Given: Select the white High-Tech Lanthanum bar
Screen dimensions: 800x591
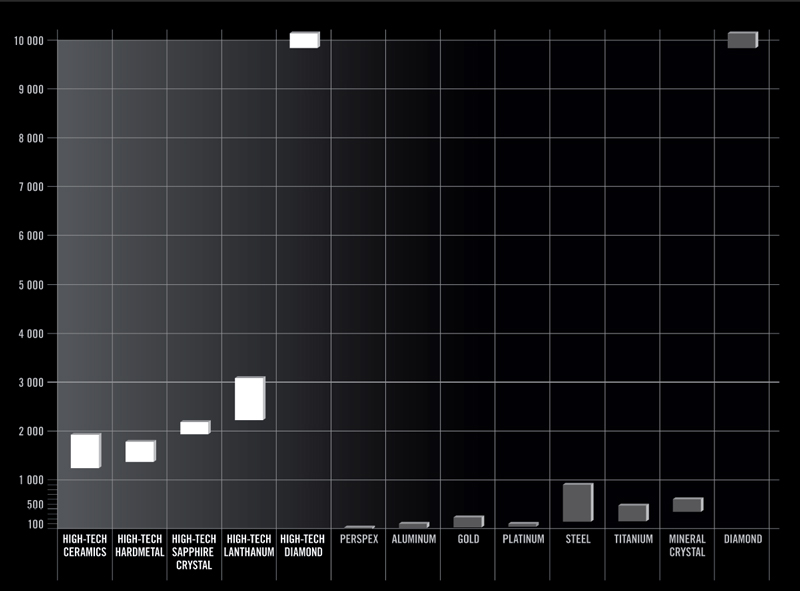Looking at the screenshot, I should coord(249,399).
